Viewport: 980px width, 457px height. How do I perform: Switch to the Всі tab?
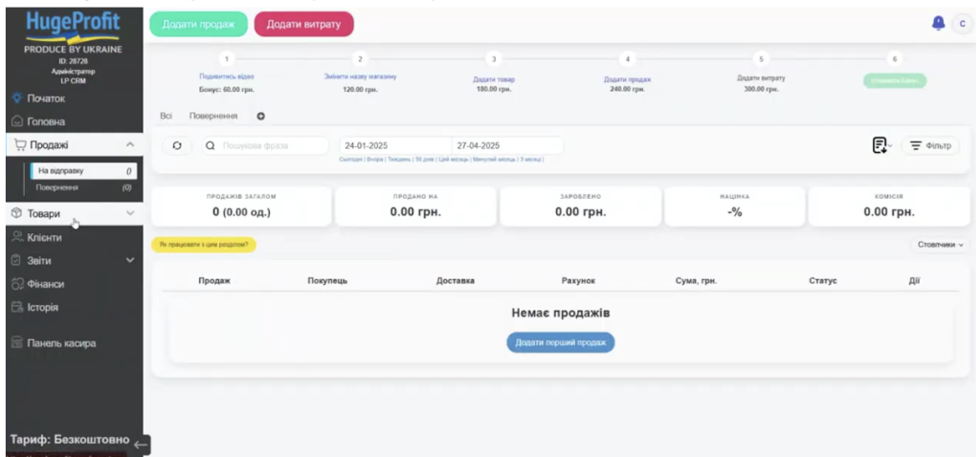coord(167,116)
